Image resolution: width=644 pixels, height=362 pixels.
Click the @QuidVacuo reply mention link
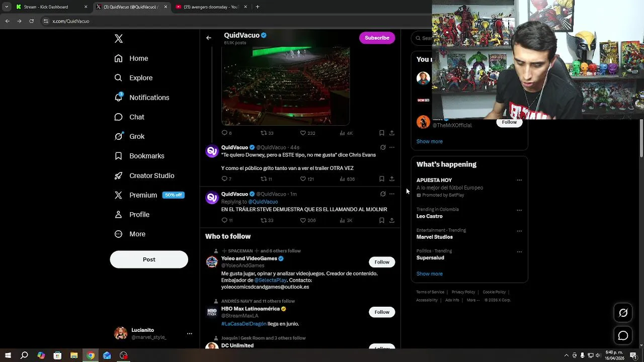(263, 202)
